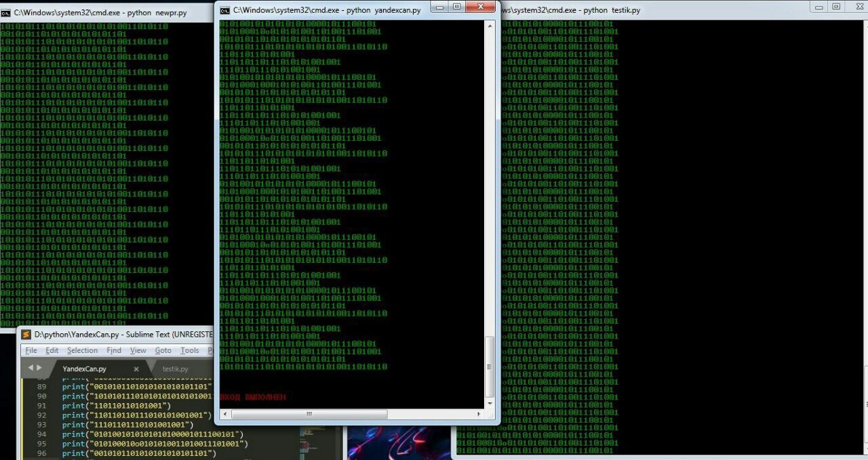Click horizontal scrollbar thumb in yandexcan.py window
The image size is (868, 460).
coord(309,413)
